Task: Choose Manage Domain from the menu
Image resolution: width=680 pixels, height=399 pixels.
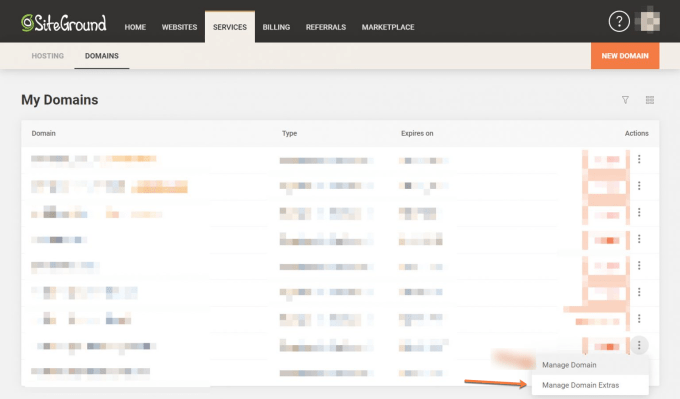Action: click(590, 365)
